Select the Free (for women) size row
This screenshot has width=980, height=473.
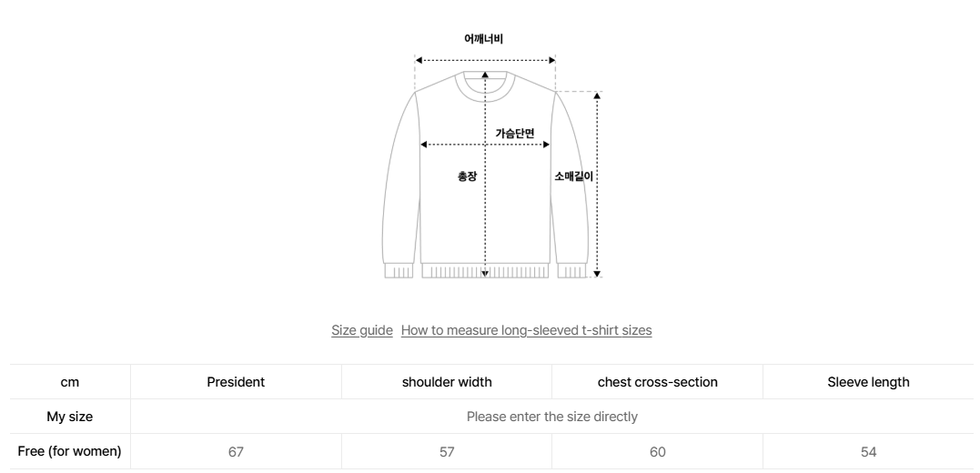tap(70, 451)
